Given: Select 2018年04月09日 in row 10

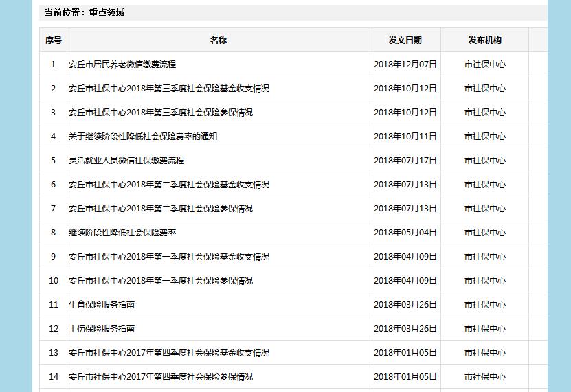Looking at the screenshot, I should [405, 281].
